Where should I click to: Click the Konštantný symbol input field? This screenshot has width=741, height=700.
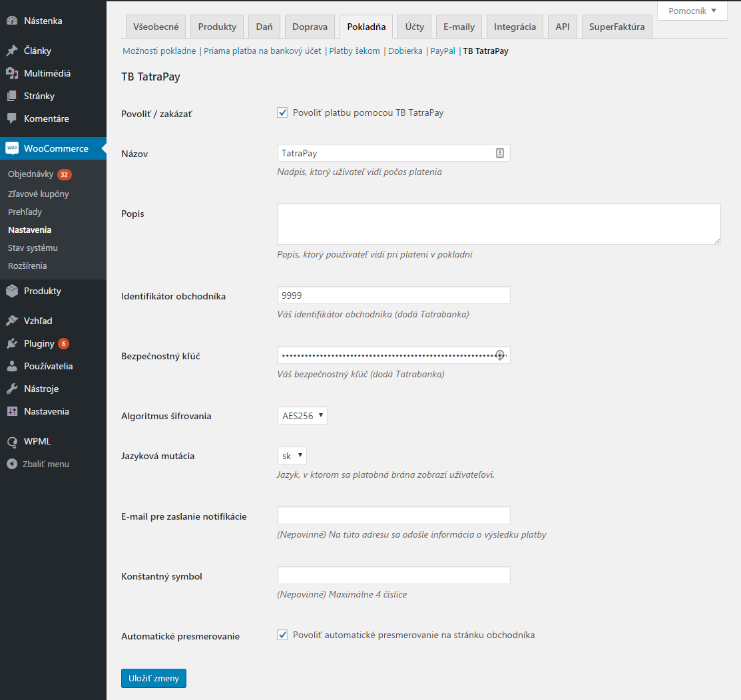(393, 575)
